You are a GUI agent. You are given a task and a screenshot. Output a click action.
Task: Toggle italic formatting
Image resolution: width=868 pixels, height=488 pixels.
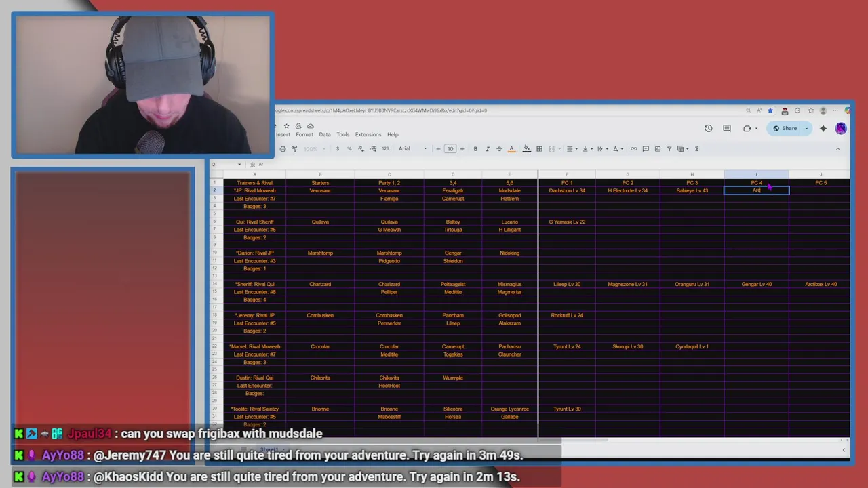(x=488, y=148)
